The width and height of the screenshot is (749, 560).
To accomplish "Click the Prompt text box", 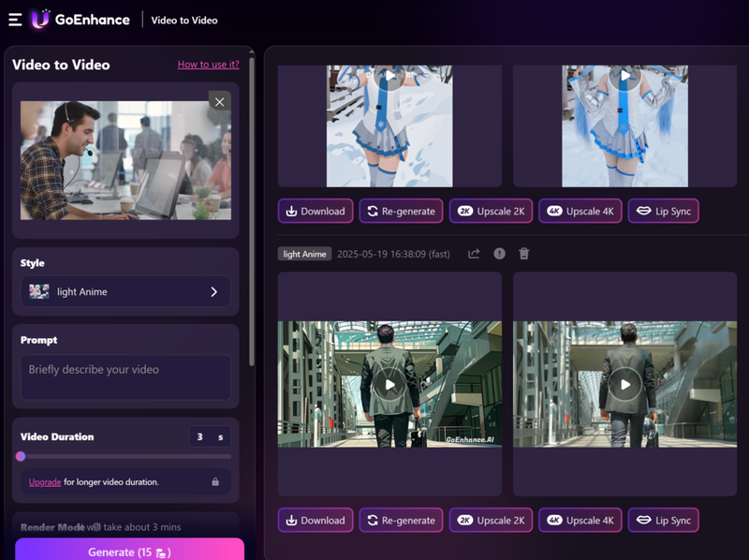I will (x=125, y=376).
